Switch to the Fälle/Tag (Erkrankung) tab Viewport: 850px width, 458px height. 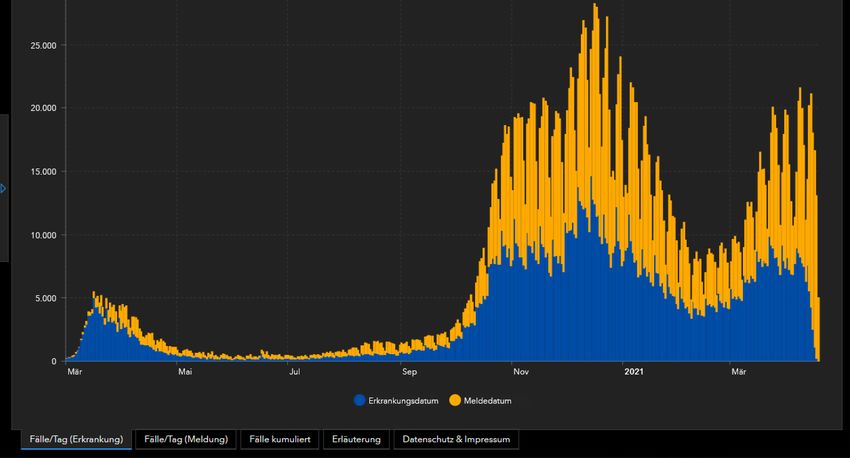click(x=77, y=439)
